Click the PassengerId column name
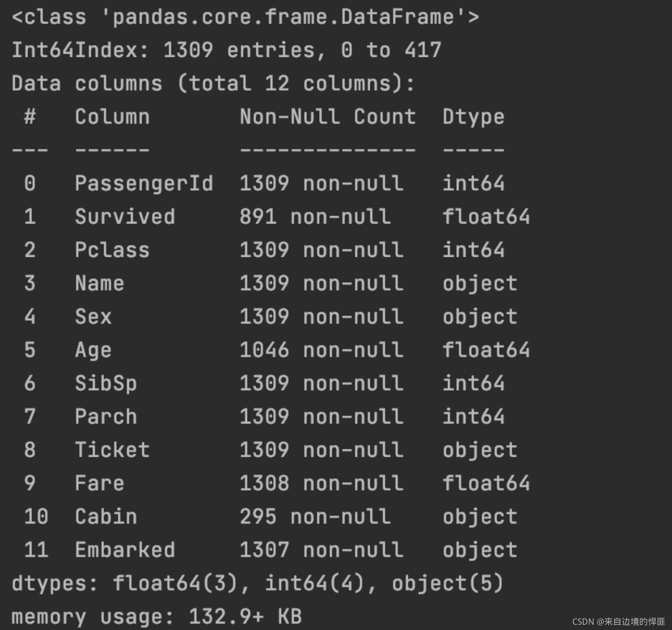672x630 pixels. (x=144, y=183)
